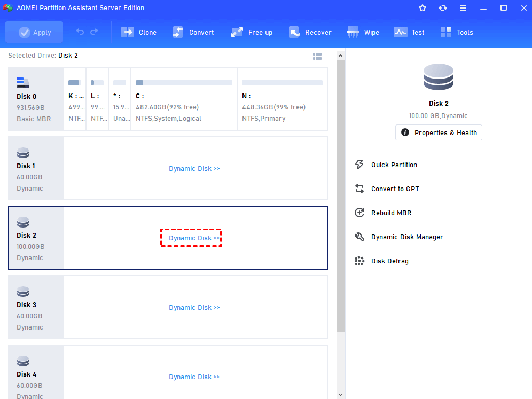532x399 pixels.
Task: Select partition L: on Disk 0
Action: coord(97,99)
